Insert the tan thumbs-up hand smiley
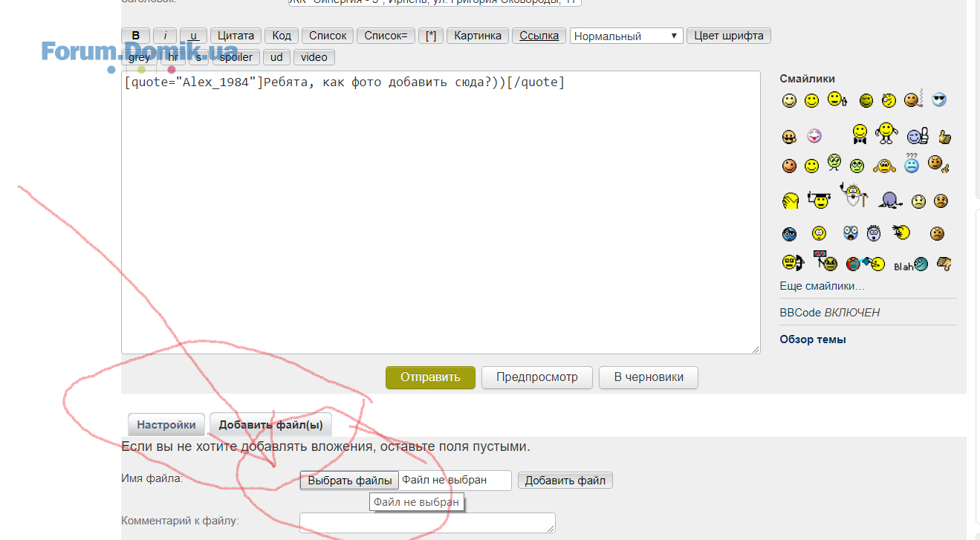Viewport: 980px width, 540px height. 945,137
